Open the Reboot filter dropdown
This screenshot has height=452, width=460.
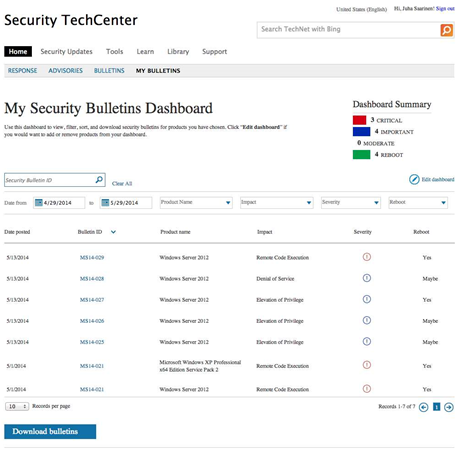pos(418,202)
